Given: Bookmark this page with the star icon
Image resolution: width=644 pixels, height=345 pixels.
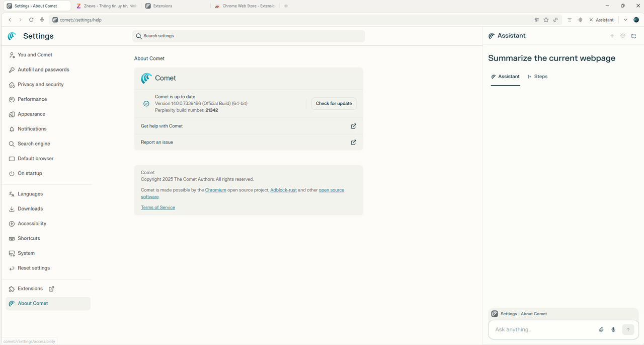Looking at the screenshot, I should 546,20.
